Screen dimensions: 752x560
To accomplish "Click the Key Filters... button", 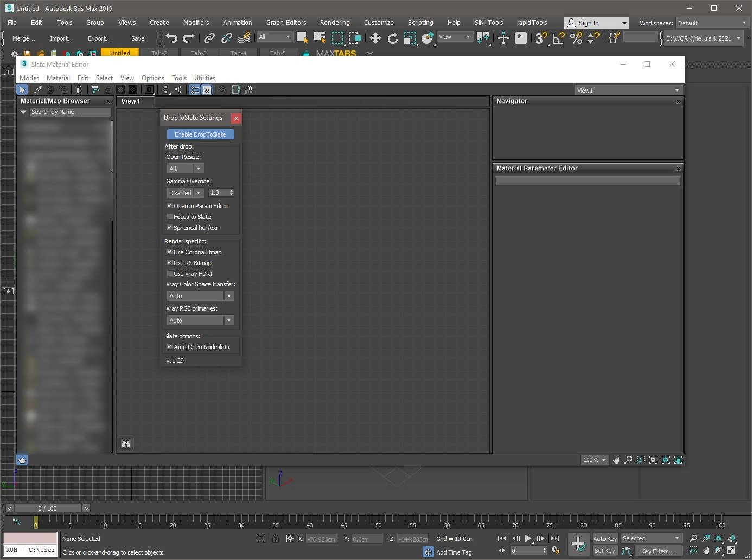I will click(658, 551).
